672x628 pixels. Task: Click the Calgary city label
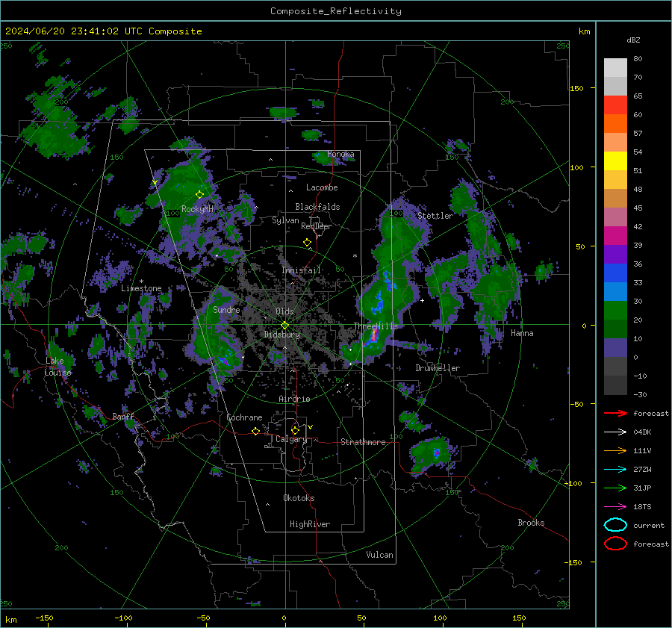pos(291,439)
